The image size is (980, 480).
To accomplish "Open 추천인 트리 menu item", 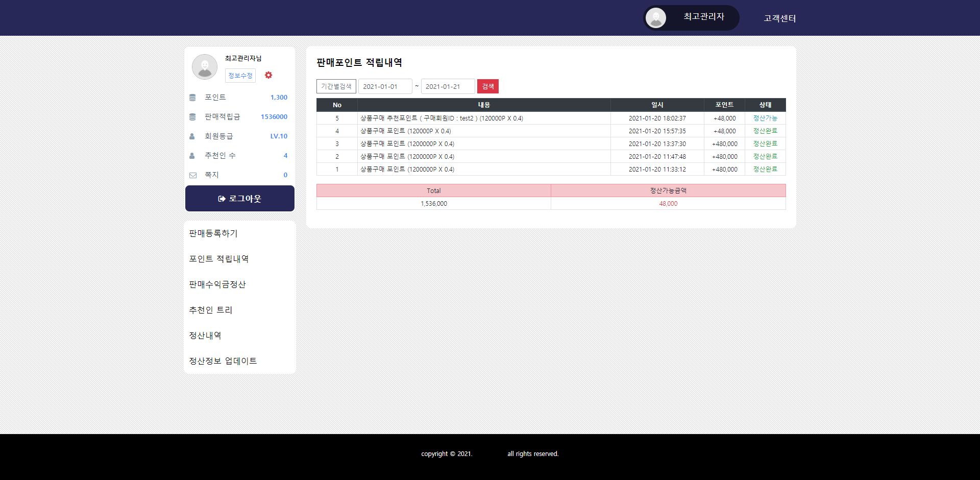I will click(211, 310).
